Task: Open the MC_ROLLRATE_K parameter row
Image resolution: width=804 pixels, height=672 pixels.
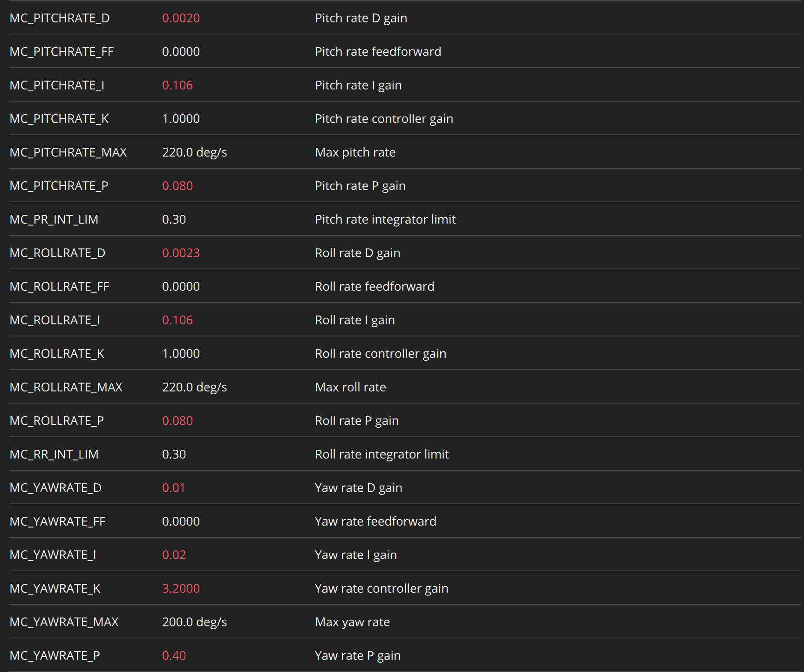Action: coord(405,353)
